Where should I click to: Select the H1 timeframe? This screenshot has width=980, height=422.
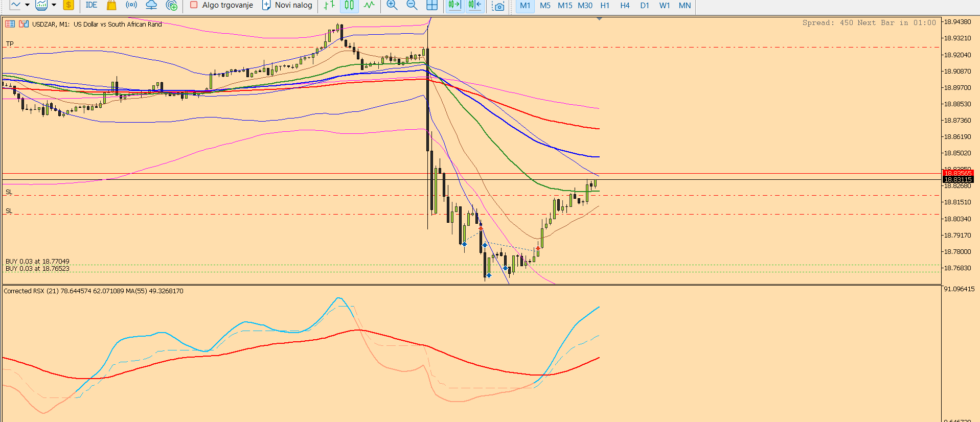(605, 5)
